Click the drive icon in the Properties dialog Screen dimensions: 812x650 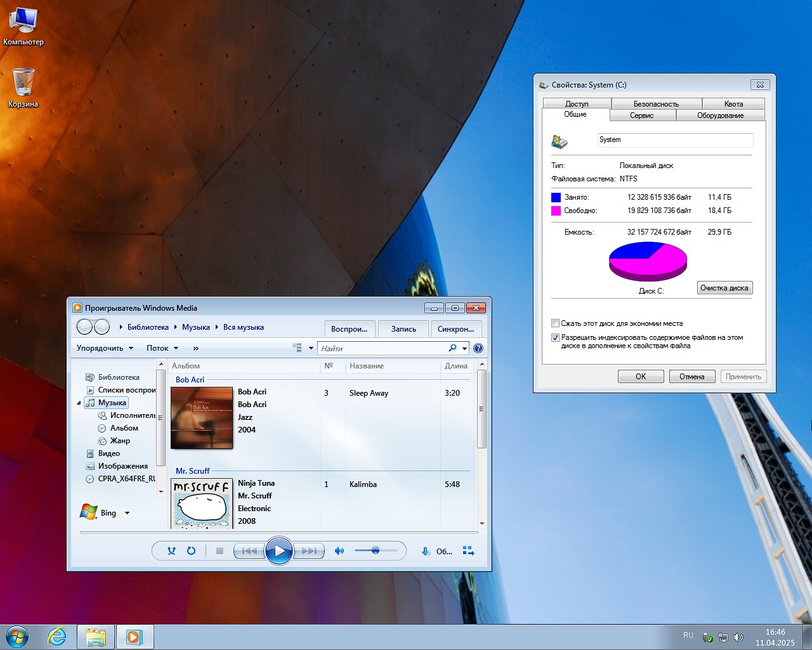[x=559, y=140]
